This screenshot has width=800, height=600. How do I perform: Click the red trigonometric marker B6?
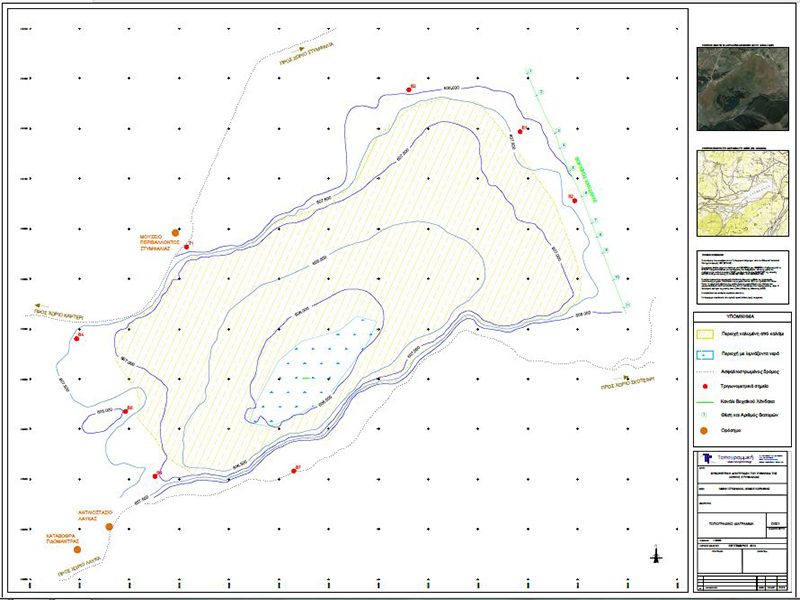(126, 411)
